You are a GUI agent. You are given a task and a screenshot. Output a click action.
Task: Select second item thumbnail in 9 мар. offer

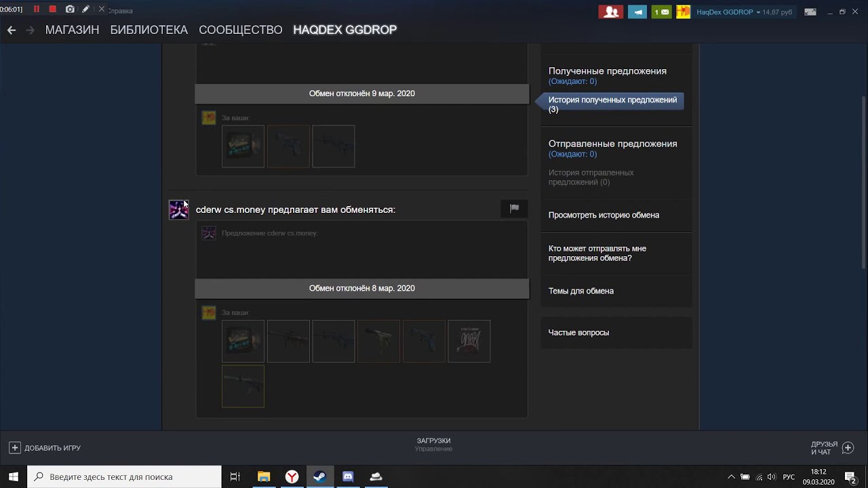[x=288, y=146]
